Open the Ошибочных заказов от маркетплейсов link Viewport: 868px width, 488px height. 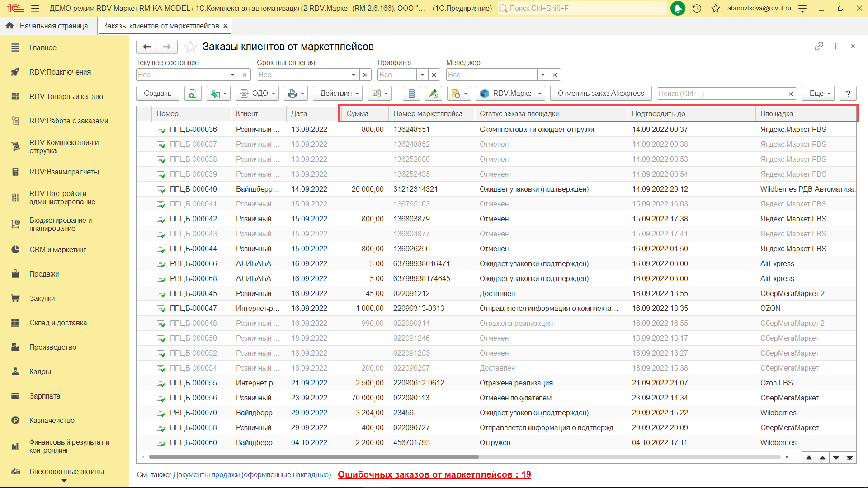pyautogui.click(x=434, y=474)
